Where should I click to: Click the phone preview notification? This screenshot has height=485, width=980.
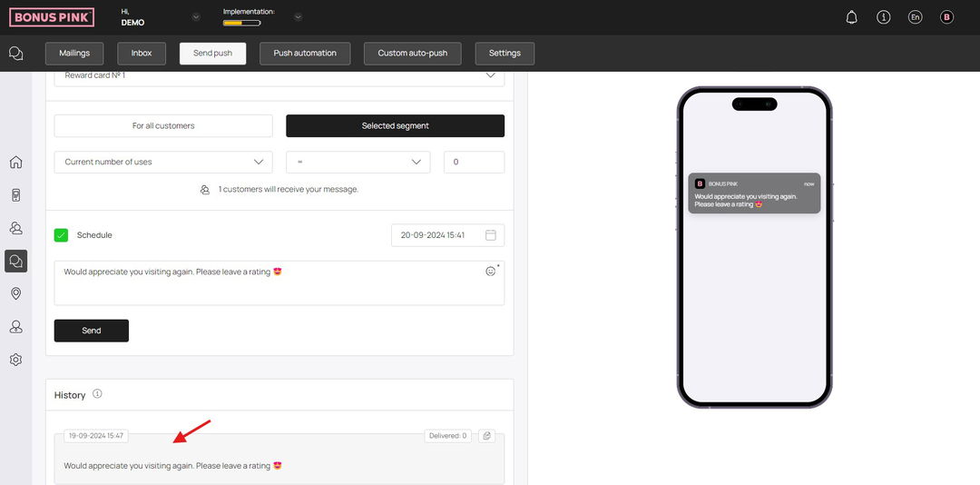coord(754,193)
